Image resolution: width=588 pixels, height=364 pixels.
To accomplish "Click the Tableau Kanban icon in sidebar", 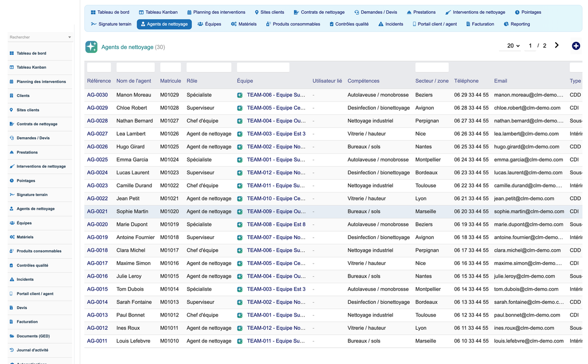I will 12,68.
